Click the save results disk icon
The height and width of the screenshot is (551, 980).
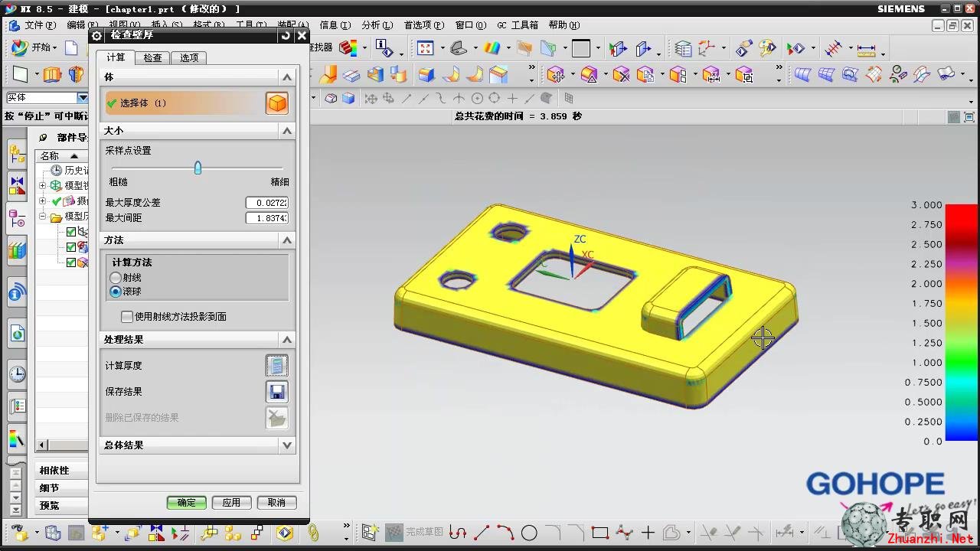click(276, 392)
